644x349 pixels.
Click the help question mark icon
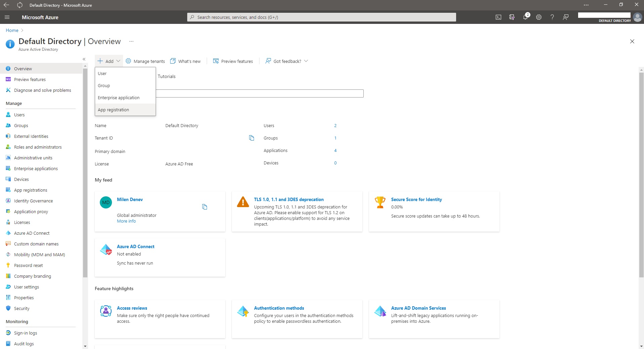point(552,17)
